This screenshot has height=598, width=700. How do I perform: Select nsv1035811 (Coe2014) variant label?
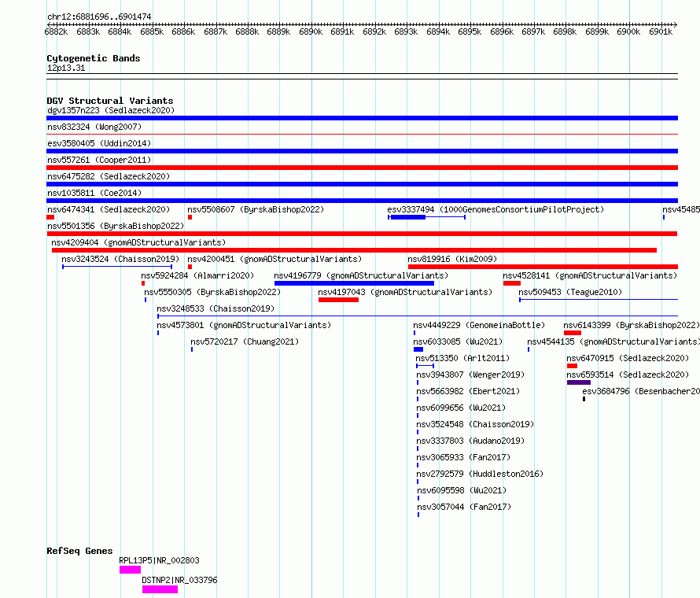point(94,193)
